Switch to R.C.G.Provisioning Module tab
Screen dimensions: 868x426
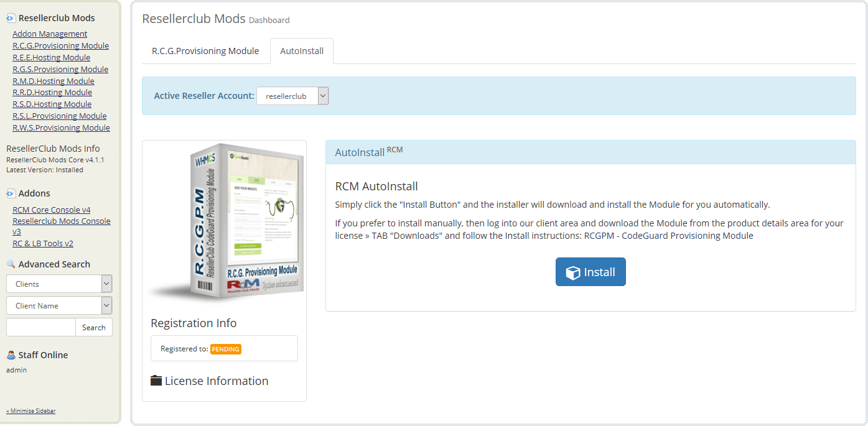205,51
